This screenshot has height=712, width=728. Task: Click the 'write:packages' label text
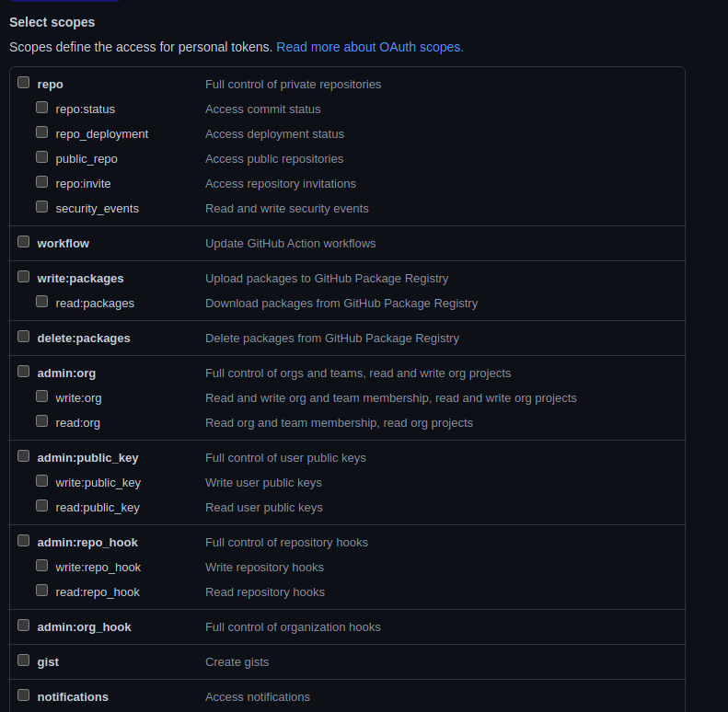coord(80,279)
